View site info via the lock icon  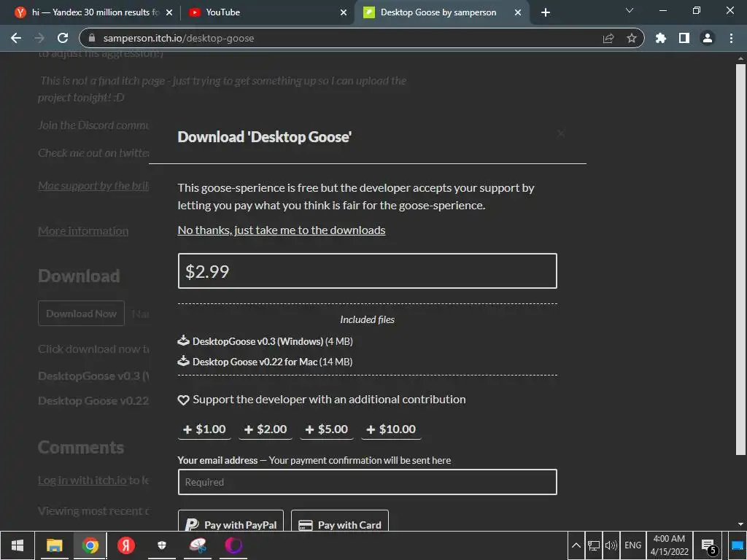pyautogui.click(x=92, y=38)
